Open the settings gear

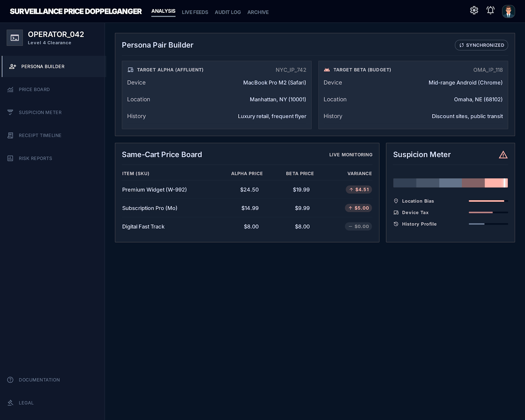(474, 10)
